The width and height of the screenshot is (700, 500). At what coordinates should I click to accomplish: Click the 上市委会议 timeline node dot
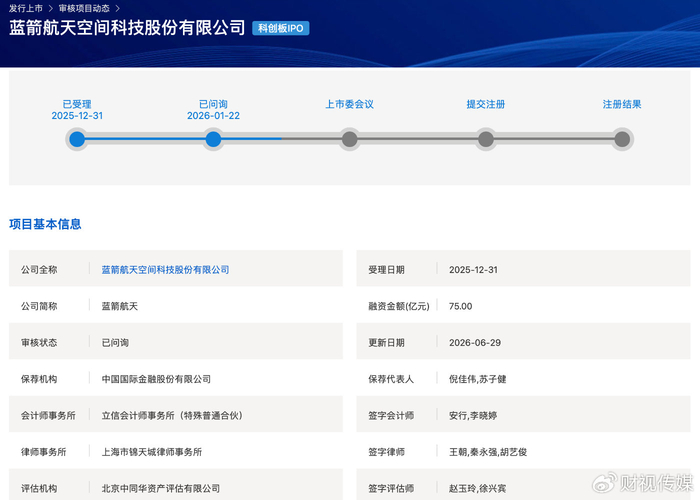350,139
